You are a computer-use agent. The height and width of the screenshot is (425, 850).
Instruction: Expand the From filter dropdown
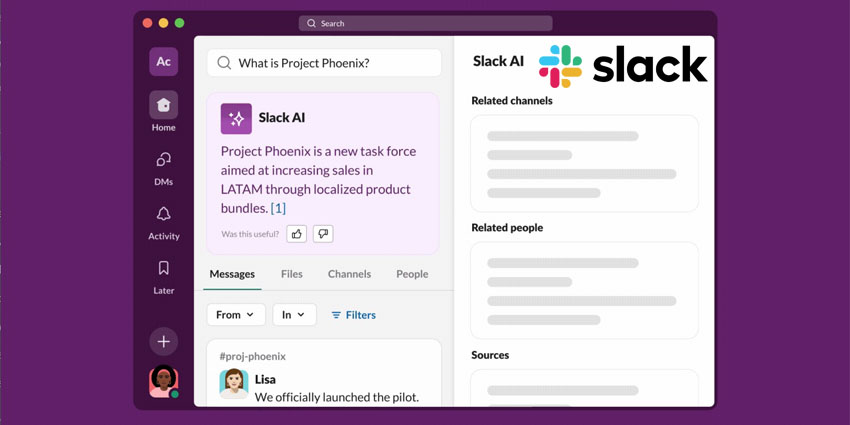236,315
